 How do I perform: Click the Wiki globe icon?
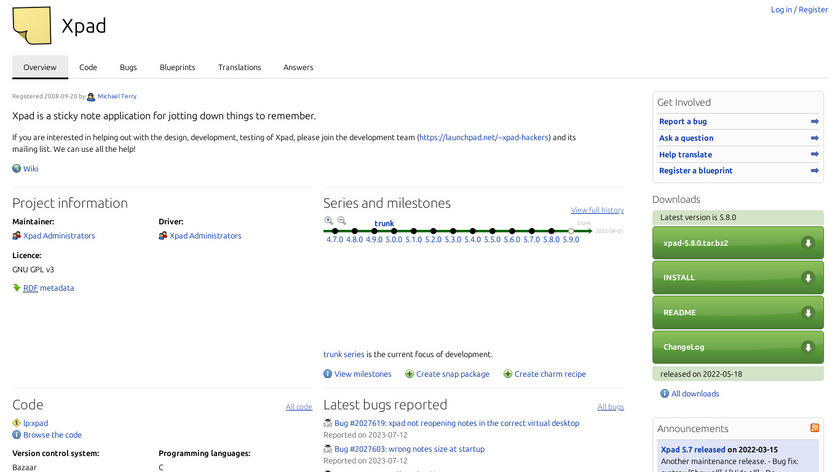click(17, 169)
